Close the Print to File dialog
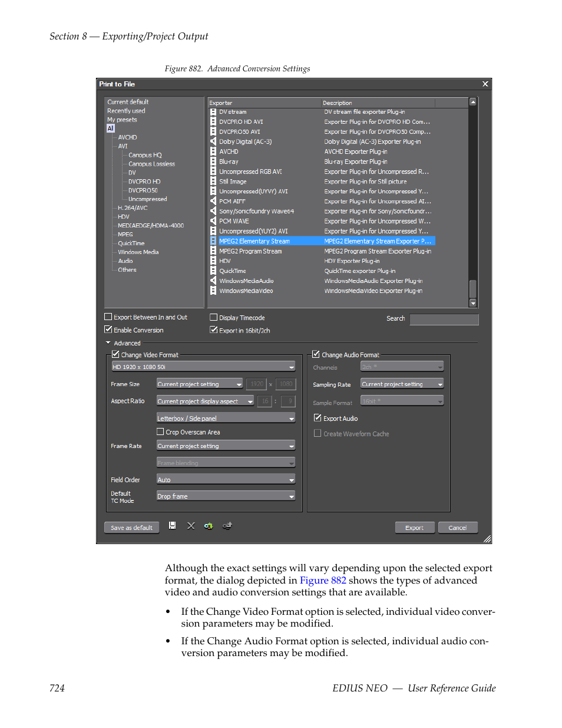The height and width of the screenshot is (728, 562). coord(485,84)
